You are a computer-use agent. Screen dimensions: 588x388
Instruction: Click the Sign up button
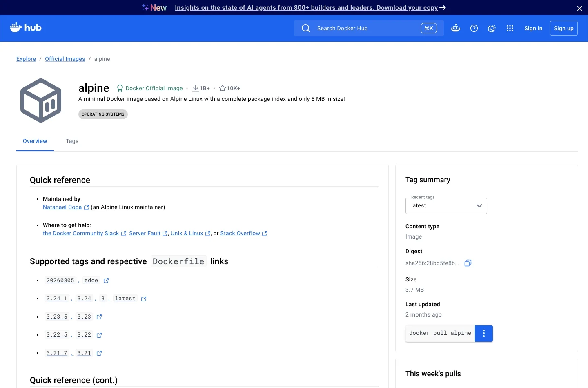[563, 28]
